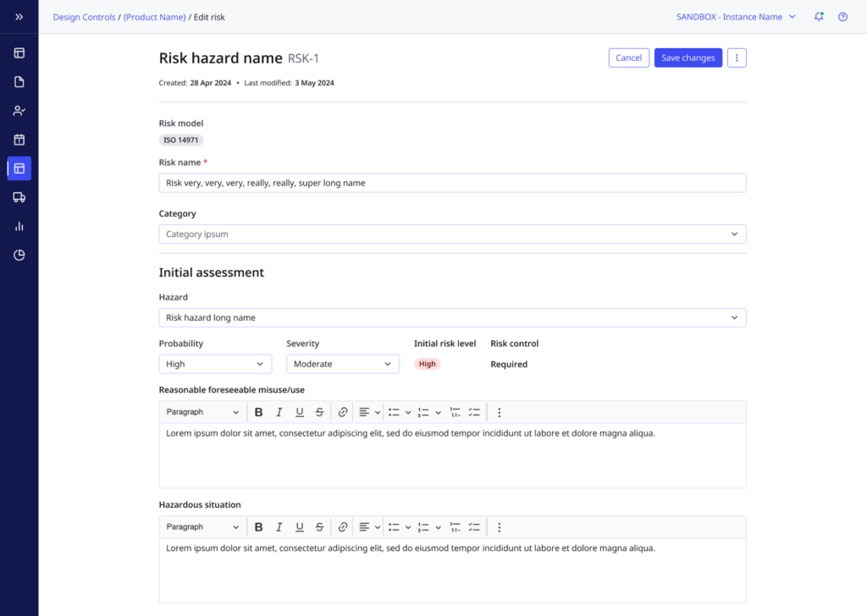Open the calendar icon in sidebar

[x=19, y=140]
